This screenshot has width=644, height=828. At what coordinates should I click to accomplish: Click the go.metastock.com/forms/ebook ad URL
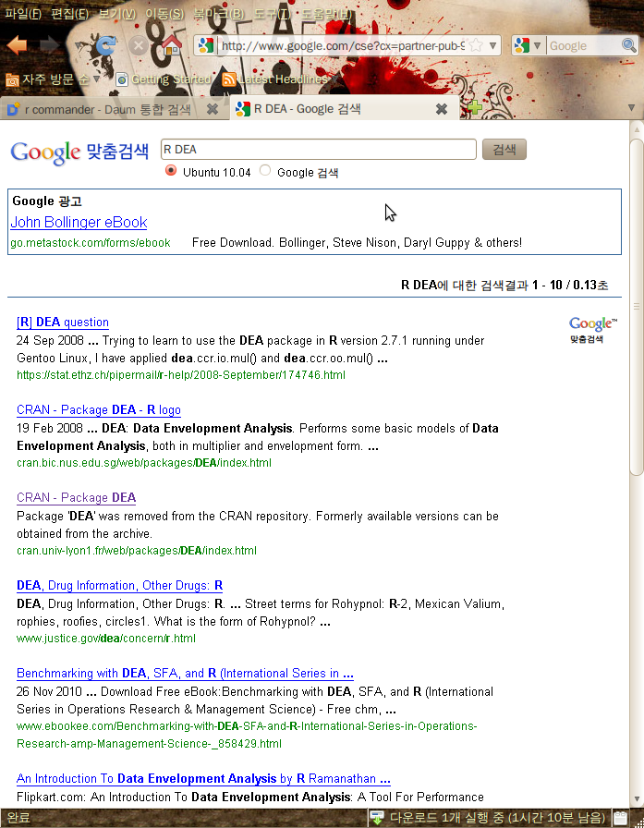(x=91, y=243)
